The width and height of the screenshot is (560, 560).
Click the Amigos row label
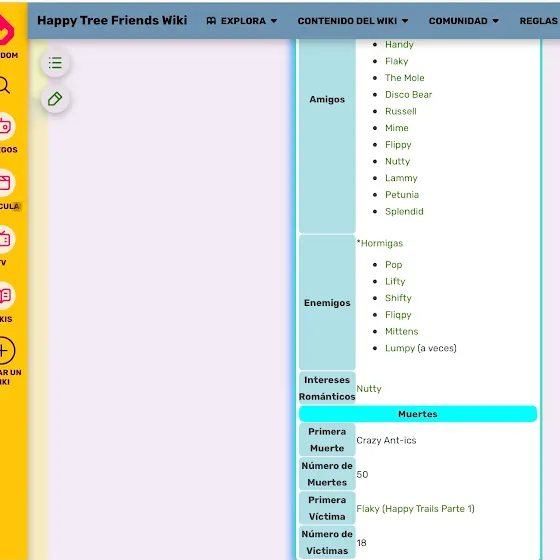coord(327,99)
